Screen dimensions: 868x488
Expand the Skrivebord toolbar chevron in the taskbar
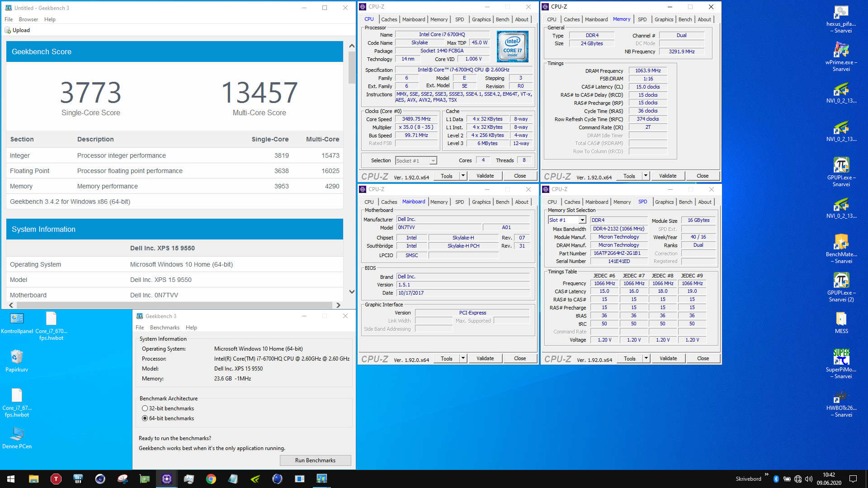click(x=766, y=474)
